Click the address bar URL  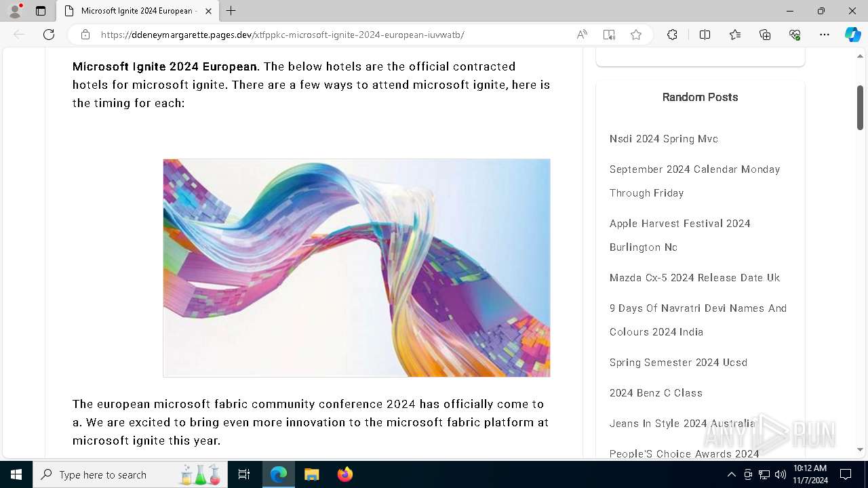coord(282,35)
